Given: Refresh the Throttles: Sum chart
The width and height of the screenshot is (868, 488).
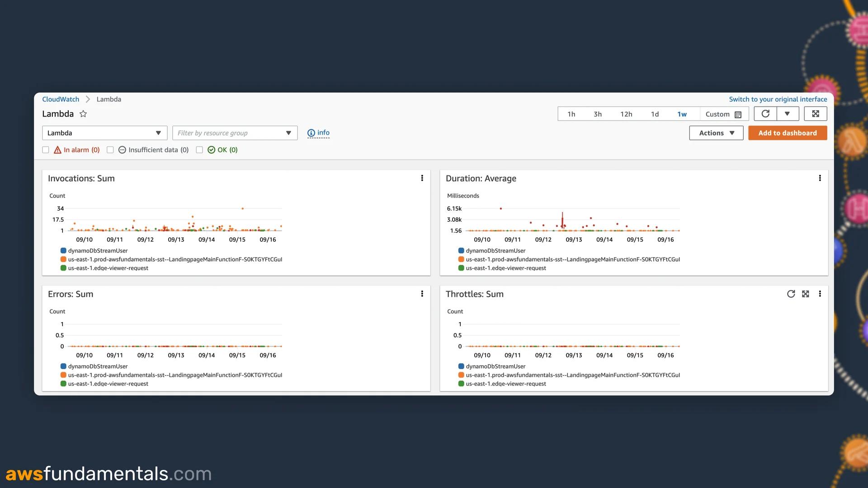Looking at the screenshot, I should pos(791,294).
